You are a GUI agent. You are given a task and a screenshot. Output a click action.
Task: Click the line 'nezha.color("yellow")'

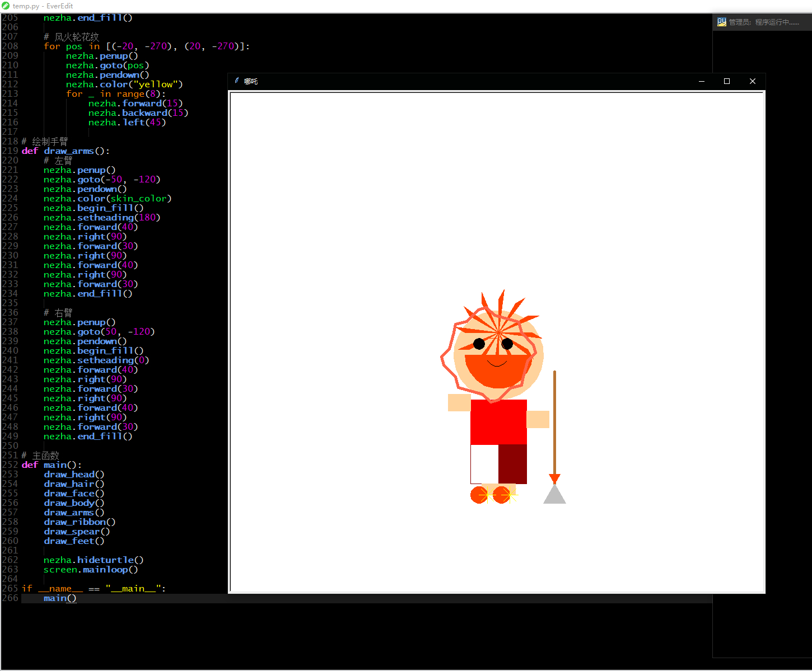[x=124, y=85]
